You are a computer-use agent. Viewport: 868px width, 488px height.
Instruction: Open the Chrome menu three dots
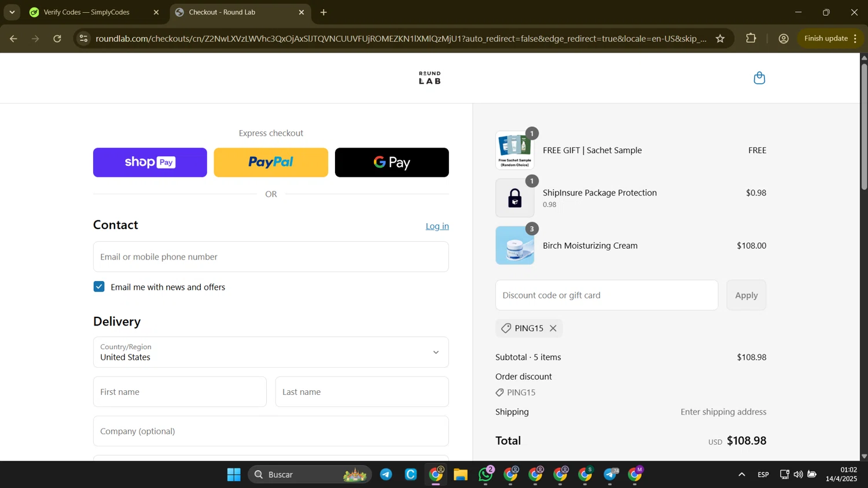click(x=855, y=39)
